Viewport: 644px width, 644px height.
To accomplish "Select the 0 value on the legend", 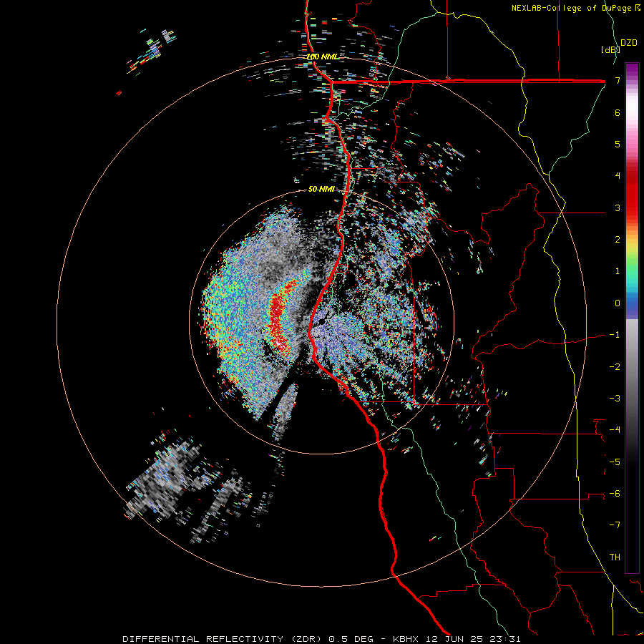I will point(618,303).
